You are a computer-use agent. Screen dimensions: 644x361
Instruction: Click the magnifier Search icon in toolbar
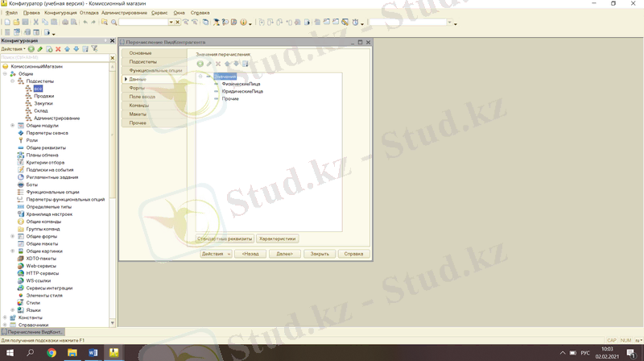pos(114,23)
